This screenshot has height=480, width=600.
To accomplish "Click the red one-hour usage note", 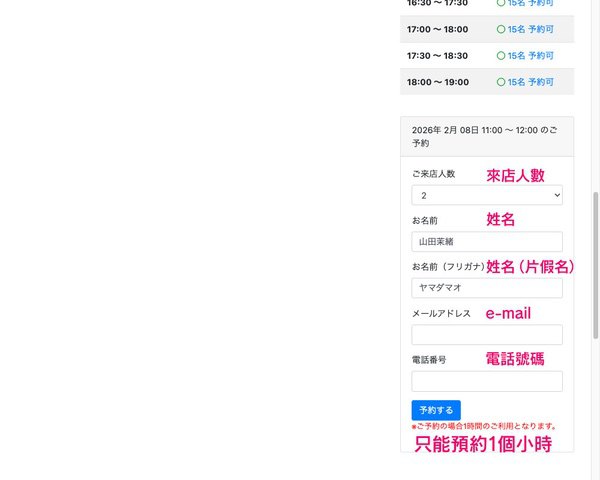I will 484,426.
